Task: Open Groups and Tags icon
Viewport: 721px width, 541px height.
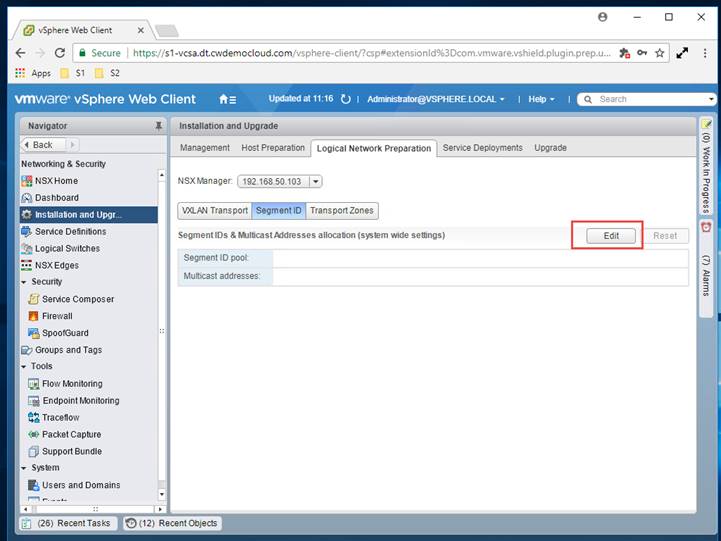Action: [x=27, y=350]
